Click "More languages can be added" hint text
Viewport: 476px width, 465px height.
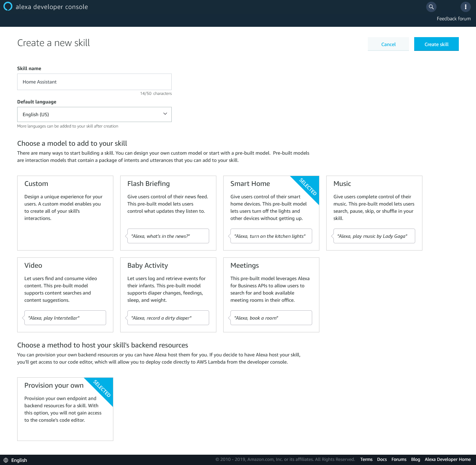coord(68,126)
